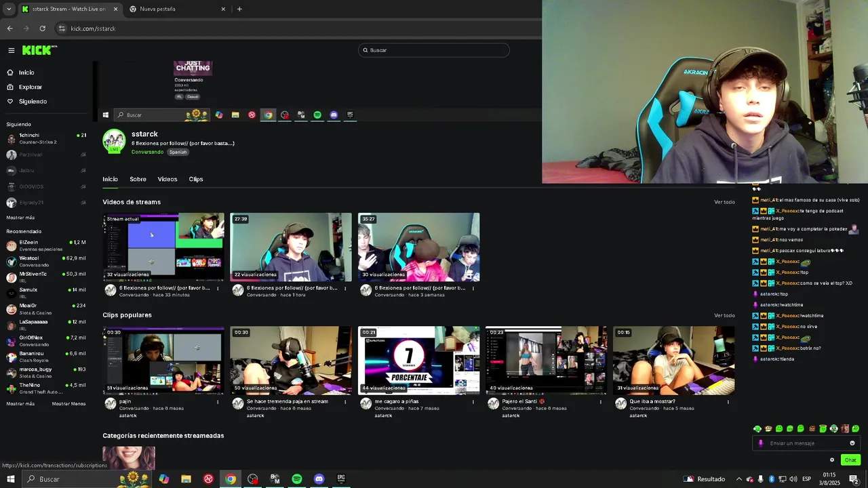Open the 27:38 stream video thumbnail
Viewport: 868px width, 488px height.
(291, 247)
